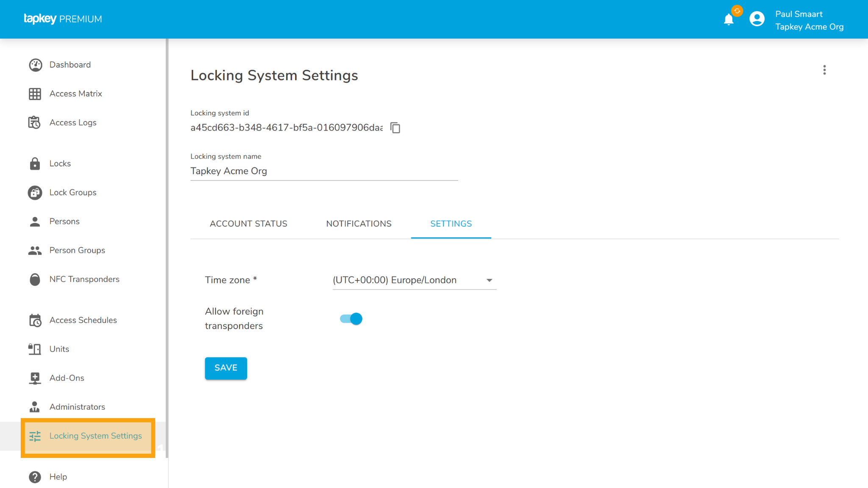This screenshot has width=868, height=488.
Task: Click the Add-Ons icon
Action: click(x=35, y=378)
